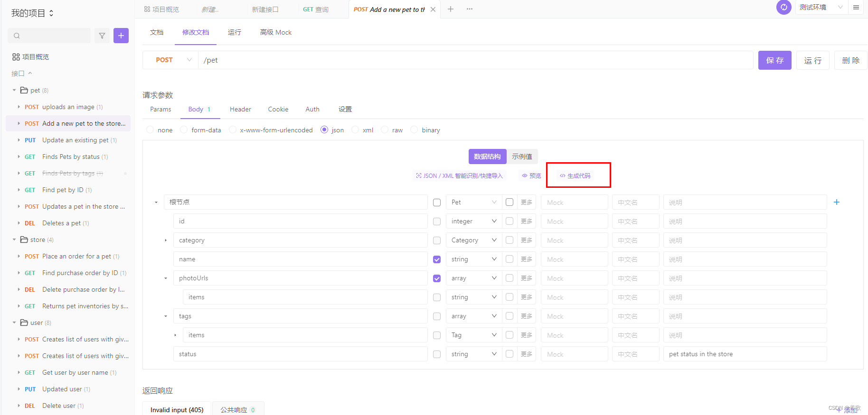Select the none body type radio
This screenshot has width=868, height=415.
tap(150, 130)
